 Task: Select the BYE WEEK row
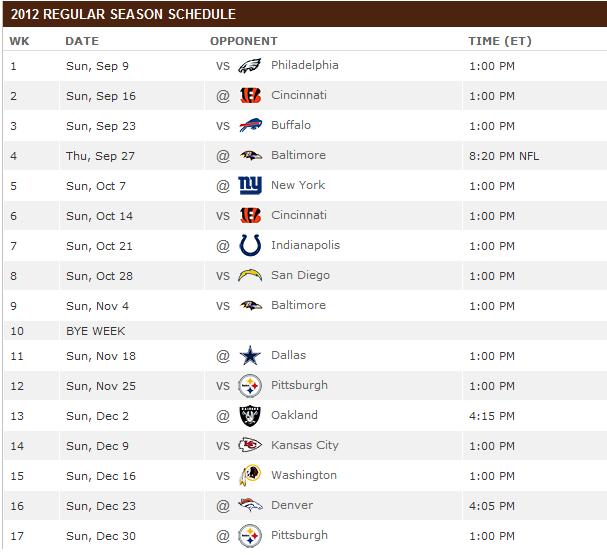95,330
